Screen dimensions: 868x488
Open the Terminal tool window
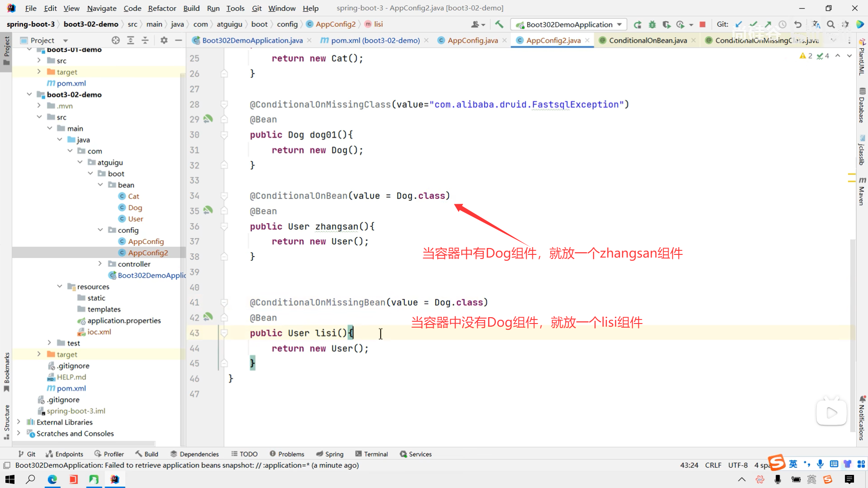(372, 454)
